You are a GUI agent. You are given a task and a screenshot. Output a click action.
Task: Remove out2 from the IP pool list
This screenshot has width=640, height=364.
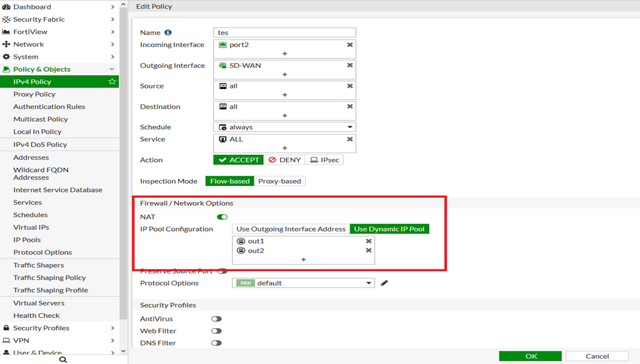(x=369, y=250)
